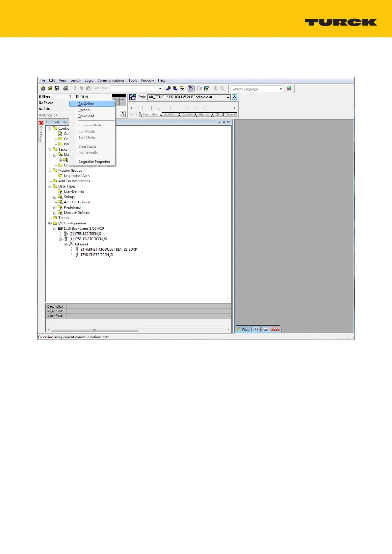The width and height of the screenshot is (392, 554).
Task: Click the RSWho network browse icon
Action: (x=235, y=97)
